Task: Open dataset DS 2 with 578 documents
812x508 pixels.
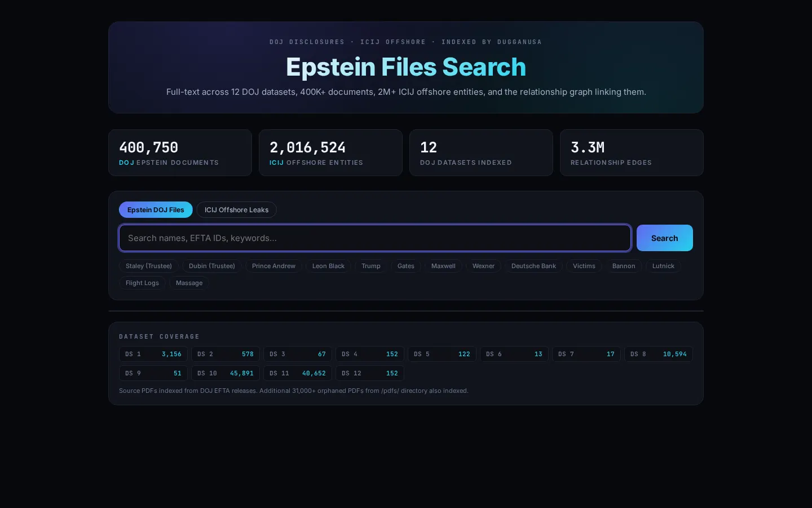Action: pyautogui.click(x=226, y=354)
